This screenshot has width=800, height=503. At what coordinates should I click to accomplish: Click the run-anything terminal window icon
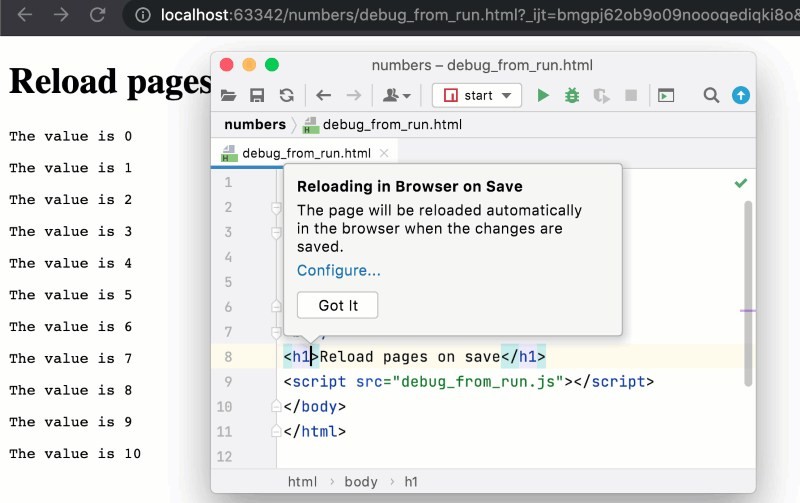(x=666, y=95)
